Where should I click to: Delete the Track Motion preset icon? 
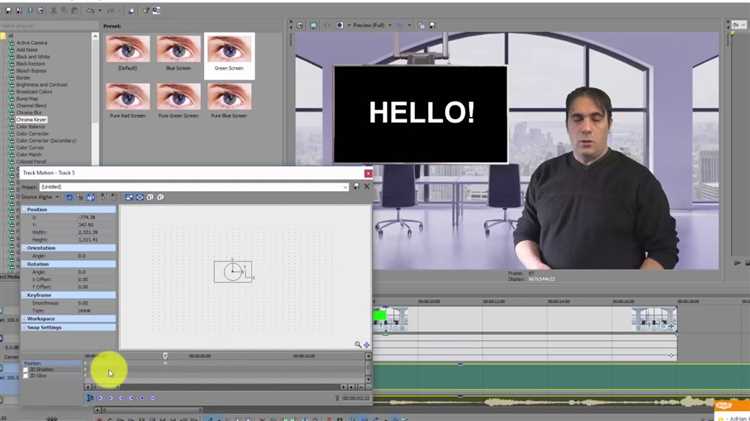coord(366,186)
